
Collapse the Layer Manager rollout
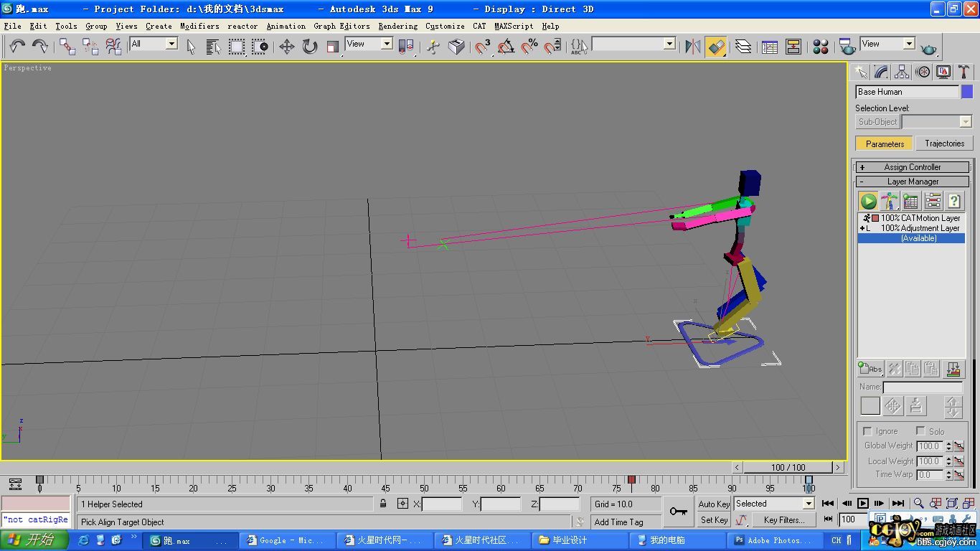[x=913, y=182]
